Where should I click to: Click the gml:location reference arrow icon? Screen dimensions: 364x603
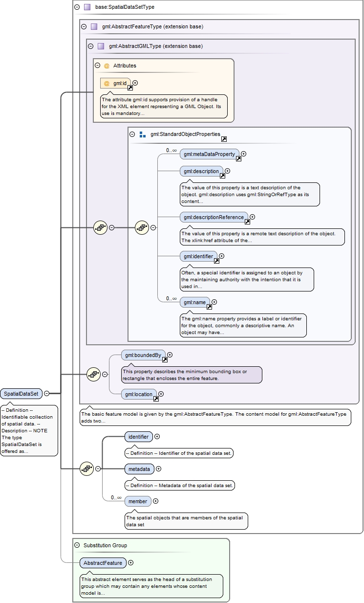pyautogui.click(x=156, y=399)
